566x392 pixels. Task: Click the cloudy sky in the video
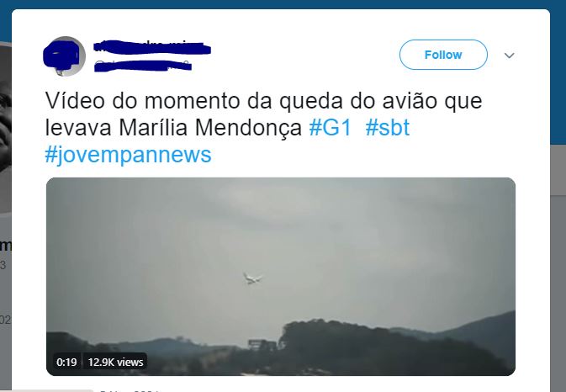[282, 224]
